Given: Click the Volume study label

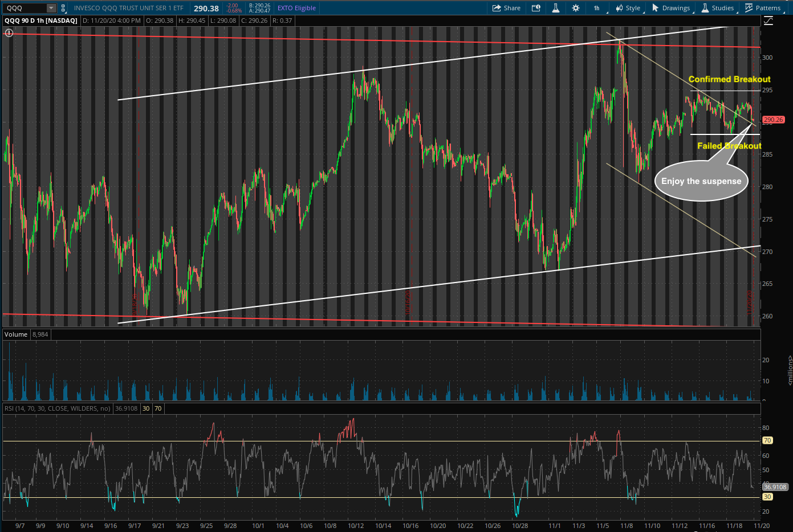Looking at the screenshot, I should [x=16, y=334].
